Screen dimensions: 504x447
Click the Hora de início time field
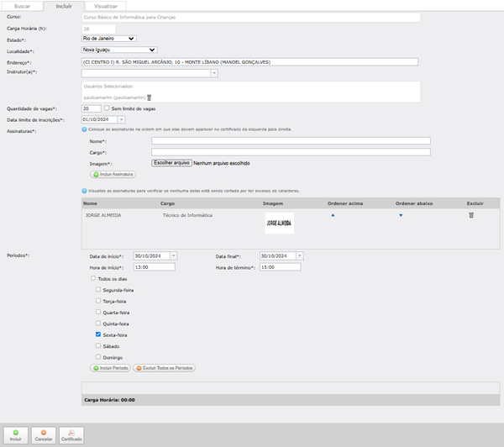point(148,266)
